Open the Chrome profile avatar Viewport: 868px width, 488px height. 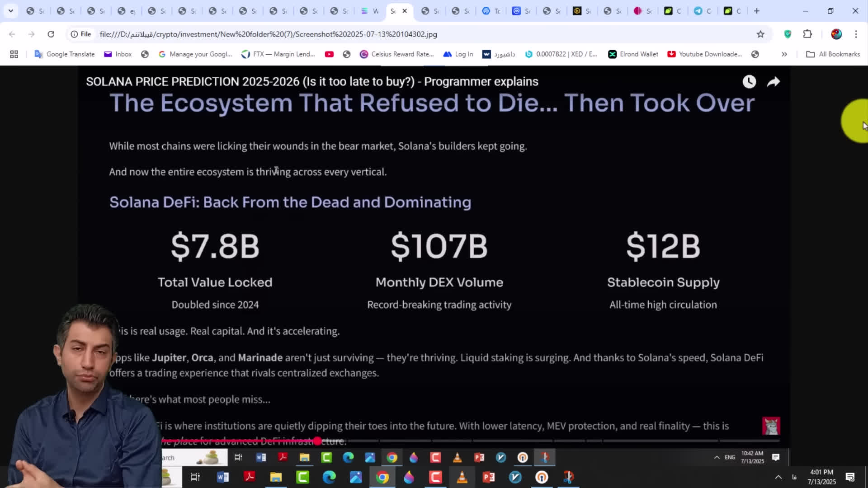[x=836, y=34]
